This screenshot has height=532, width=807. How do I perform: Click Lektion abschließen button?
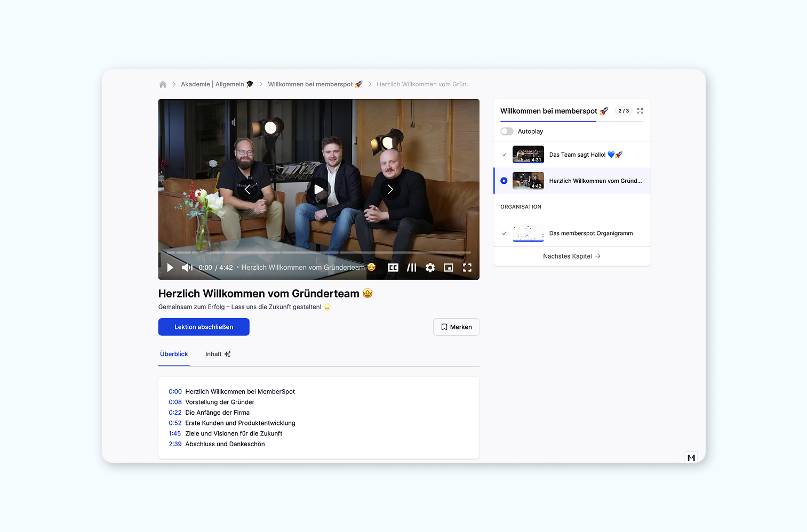204,327
